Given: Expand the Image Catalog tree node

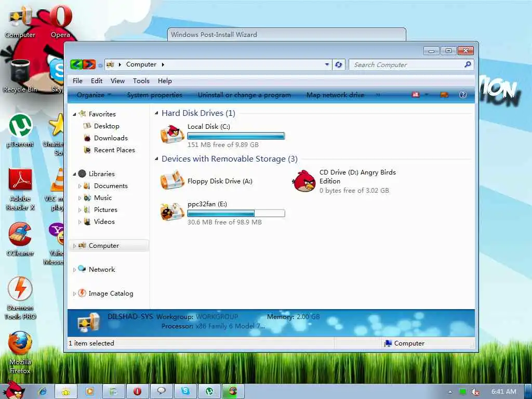Looking at the screenshot, I should pyautogui.click(x=74, y=294).
